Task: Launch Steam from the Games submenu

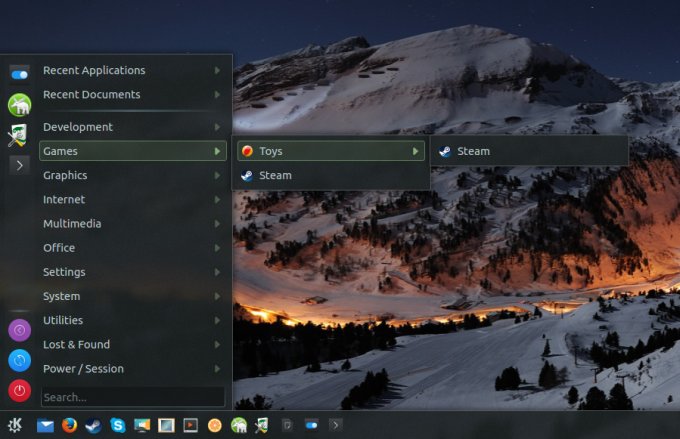Action: [x=275, y=175]
